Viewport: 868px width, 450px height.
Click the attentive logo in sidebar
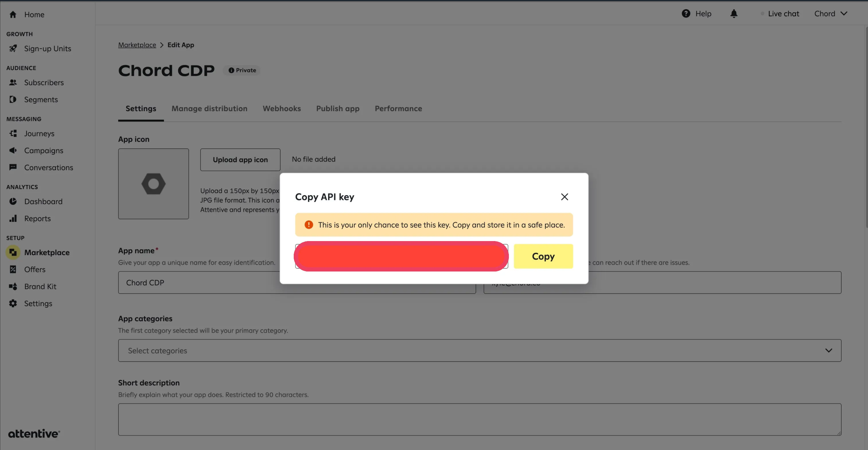34,433
